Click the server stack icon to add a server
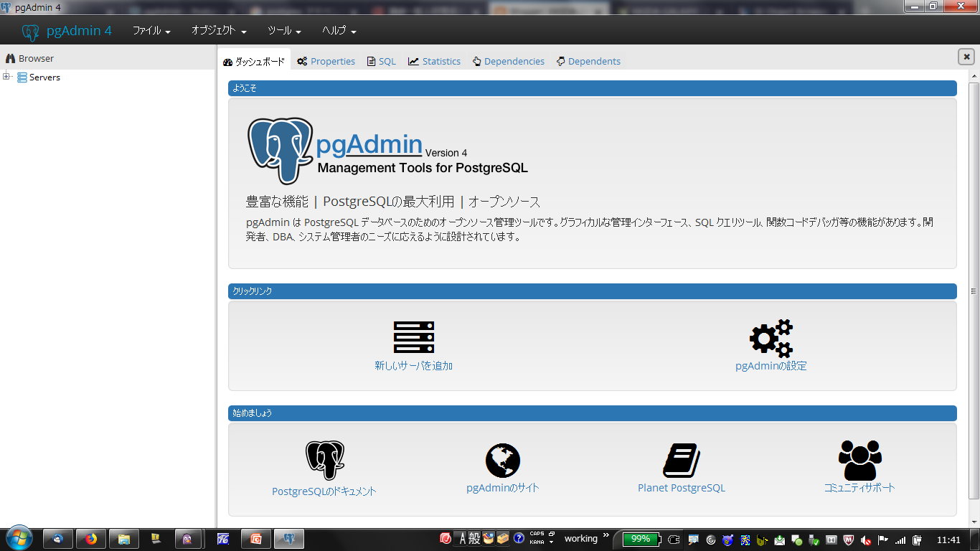 (x=414, y=337)
